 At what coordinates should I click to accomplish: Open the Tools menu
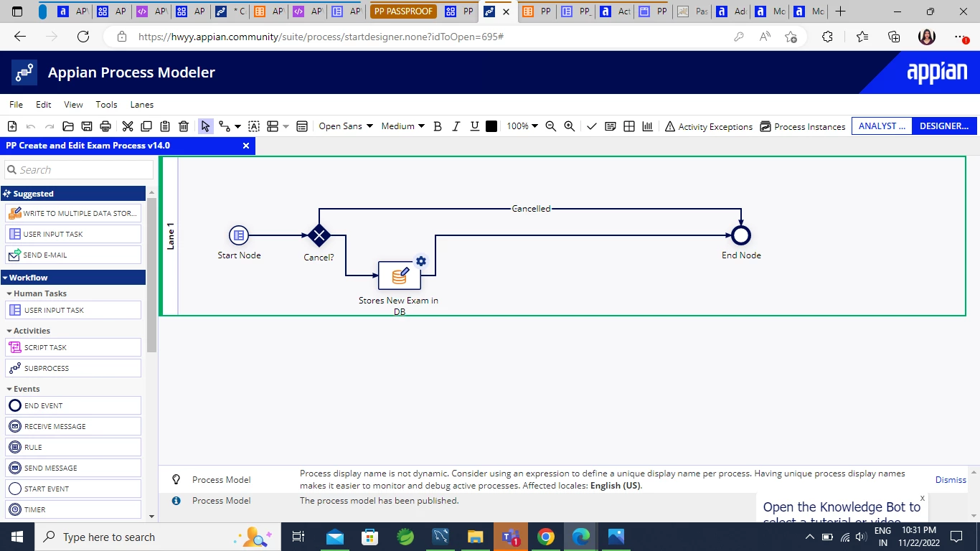106,105
